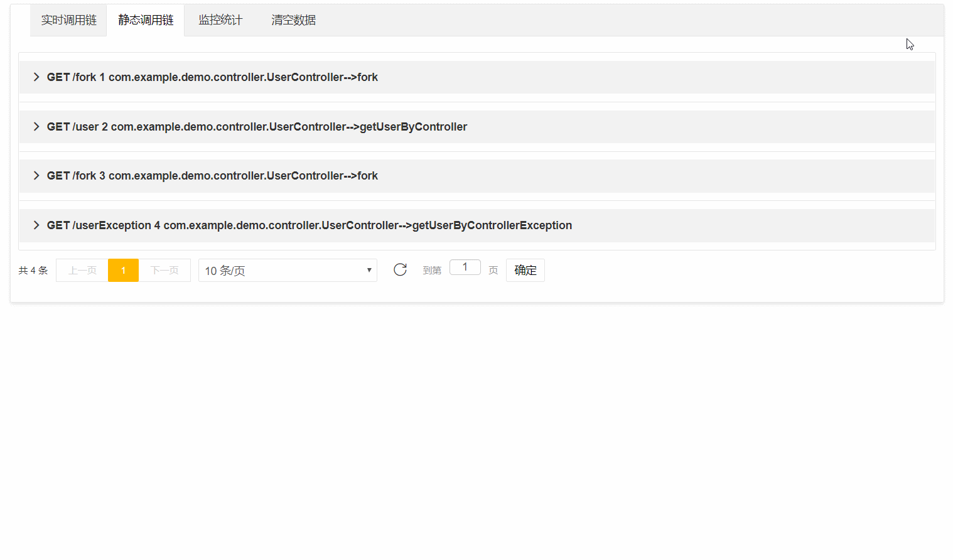
Task: Click the chevron arrow beside GET /fork 1
Action: (36, 77)
